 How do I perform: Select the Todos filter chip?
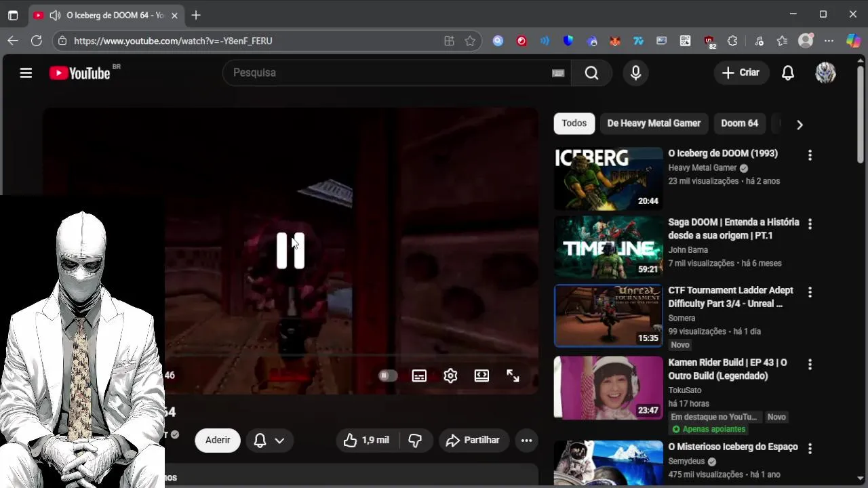point(574,123)
